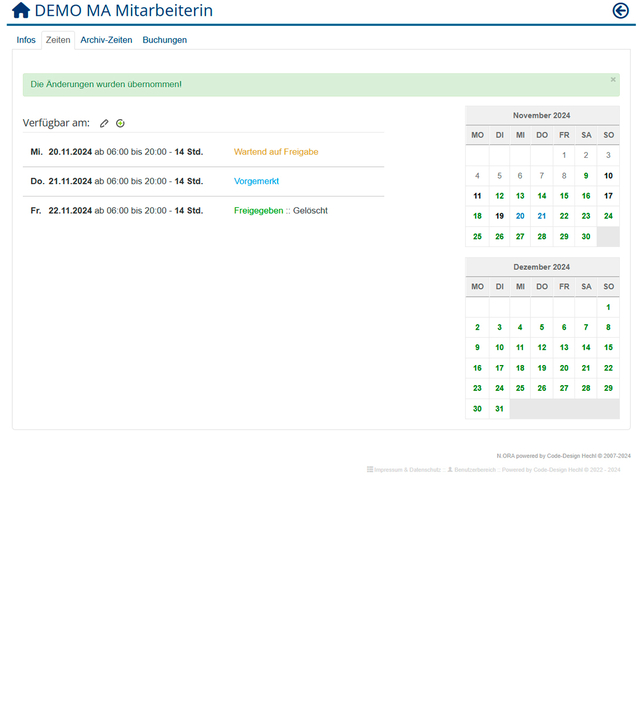Select November 21 in the calendar
This screenshot has width=640, height=706.
coord(542,216)
